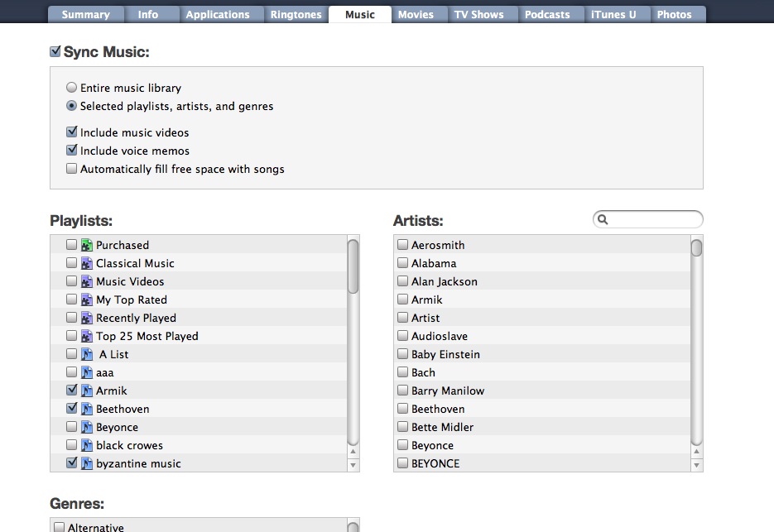
Task: Uncheck the Beethoven playlist checkbox
Action: [x=71, y=408]
